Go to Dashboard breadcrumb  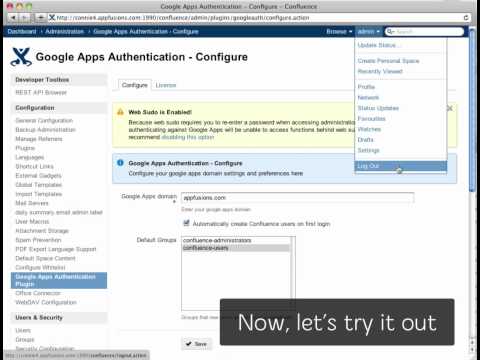[22, 32]
